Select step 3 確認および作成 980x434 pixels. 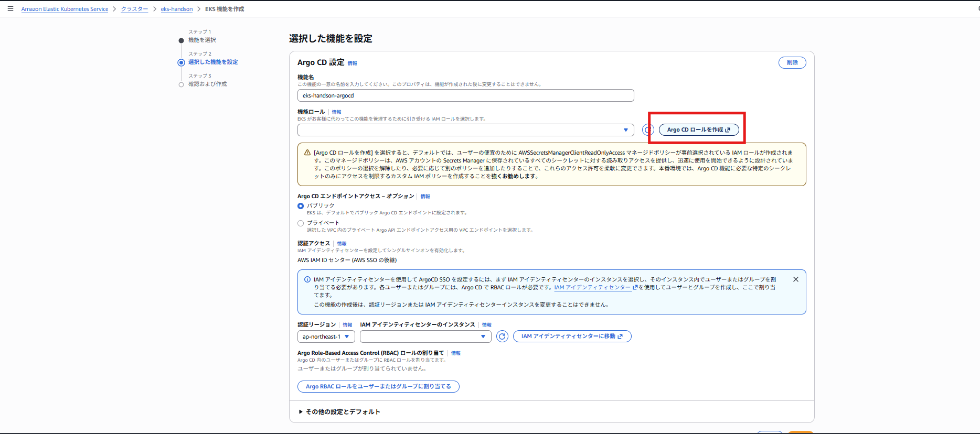click(x=208, y=84)
